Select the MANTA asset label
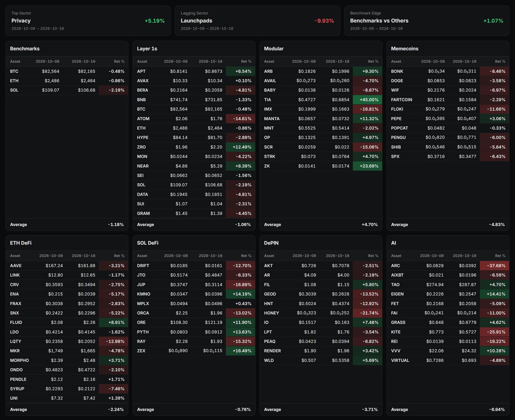Screen dimensions: 515x420 [272, 119]
